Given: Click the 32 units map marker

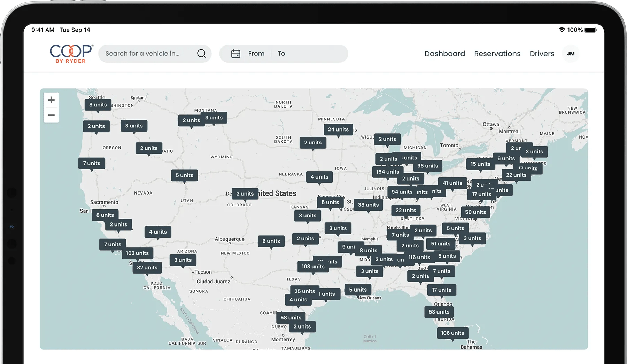Looking at the screenshot, I should pyautogui.click(x=147, y=268).
